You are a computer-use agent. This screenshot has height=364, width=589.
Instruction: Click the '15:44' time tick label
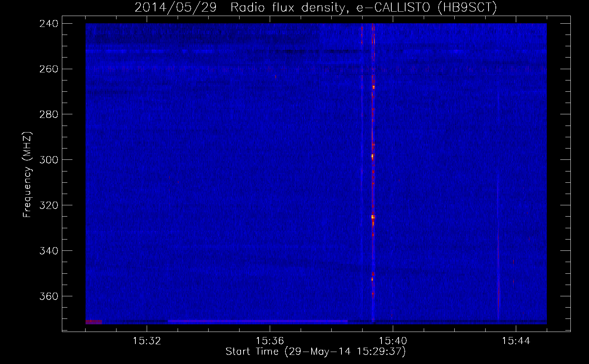click(x=516, y=341)
